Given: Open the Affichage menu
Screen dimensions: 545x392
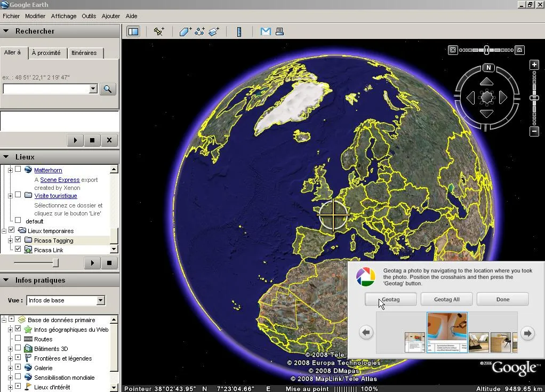Looking at the screenshot, I should [63, 16].
